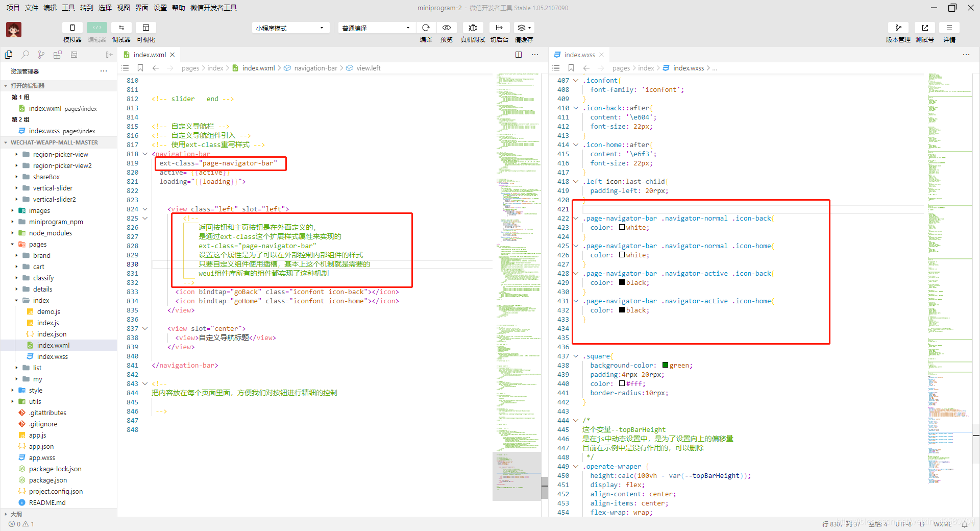Open resource manager more options
The image size is (980, 531).
pyautogui.click(x=104, y=71)
